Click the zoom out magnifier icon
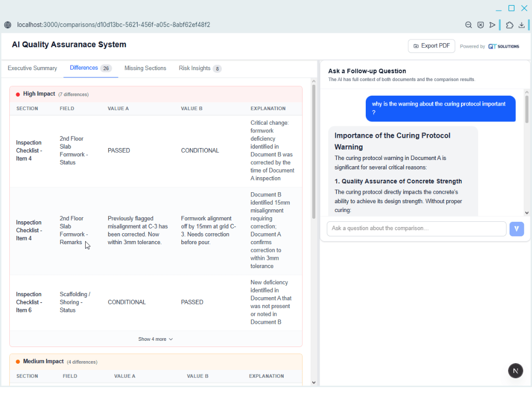 (x=468, y=25)
